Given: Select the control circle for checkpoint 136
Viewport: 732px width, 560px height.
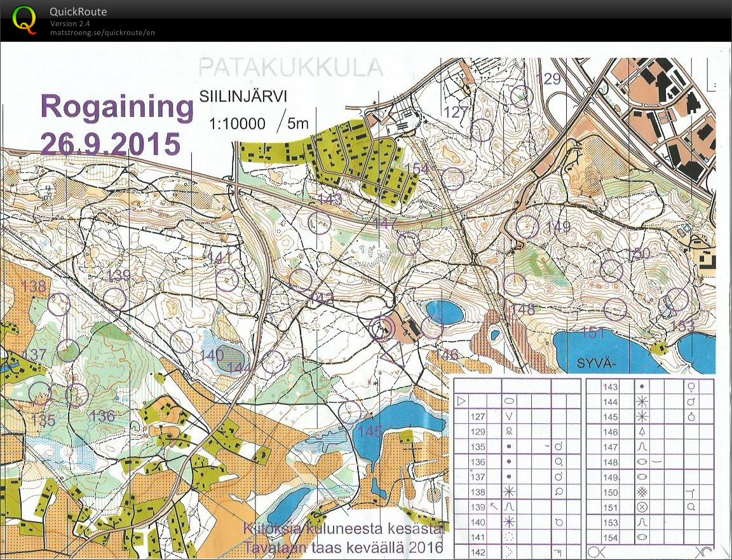Looking at the screenshot, I should [x=78, y=395].
